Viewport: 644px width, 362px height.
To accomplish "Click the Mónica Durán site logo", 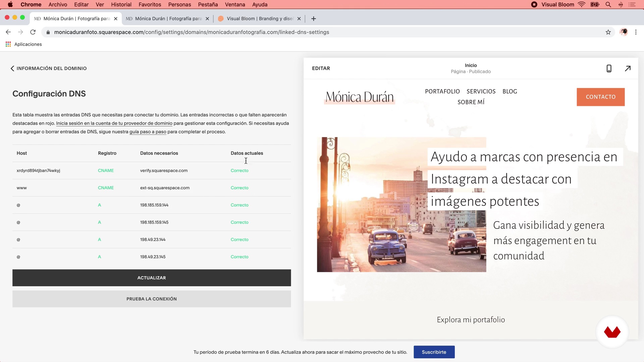I will pyautogui.click(x=360, y=97).
